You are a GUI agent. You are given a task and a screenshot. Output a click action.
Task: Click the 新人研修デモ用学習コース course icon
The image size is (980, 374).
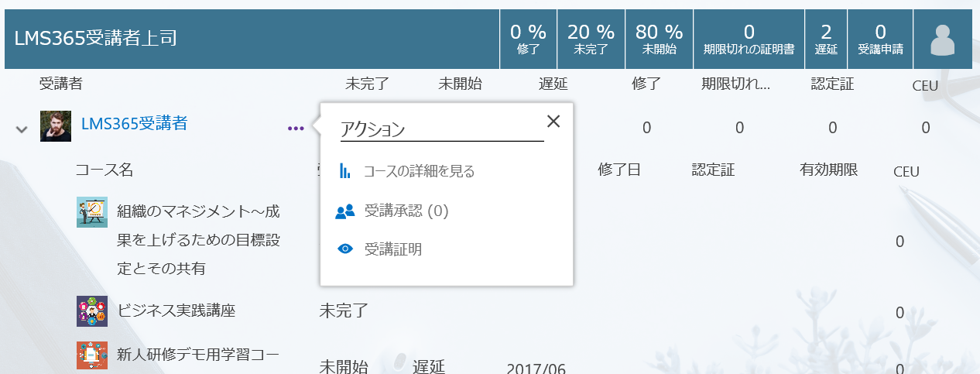(x=92, y=355)
